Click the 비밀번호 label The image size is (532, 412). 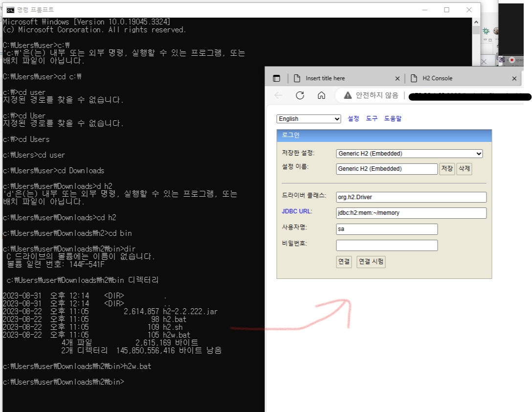(294, 244)
